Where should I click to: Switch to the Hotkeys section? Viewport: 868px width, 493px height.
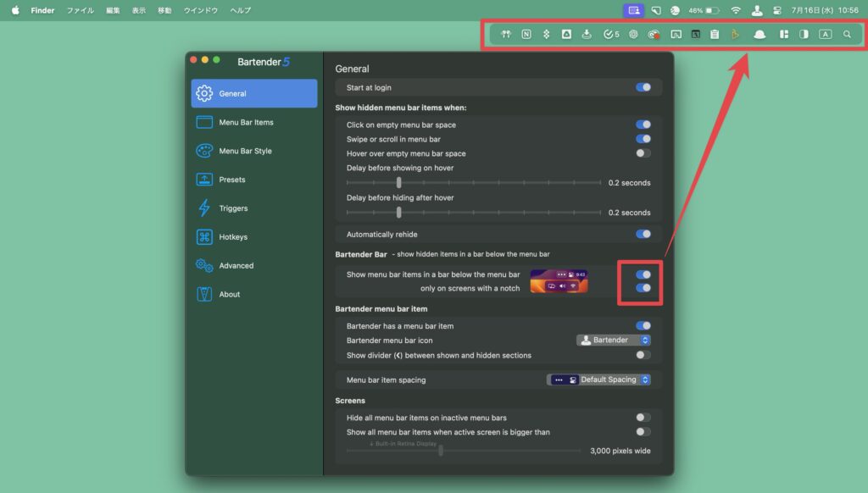tap(254, 237)
